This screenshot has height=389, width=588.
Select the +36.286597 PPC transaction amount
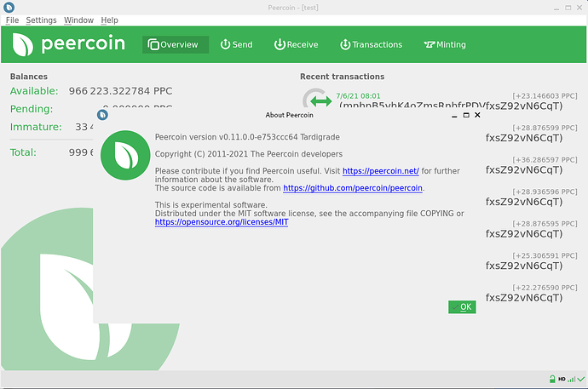click(x=545, y=160)
